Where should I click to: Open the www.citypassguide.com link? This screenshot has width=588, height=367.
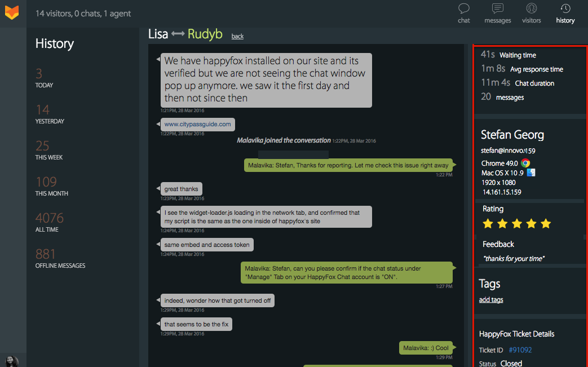click(198, 124)
